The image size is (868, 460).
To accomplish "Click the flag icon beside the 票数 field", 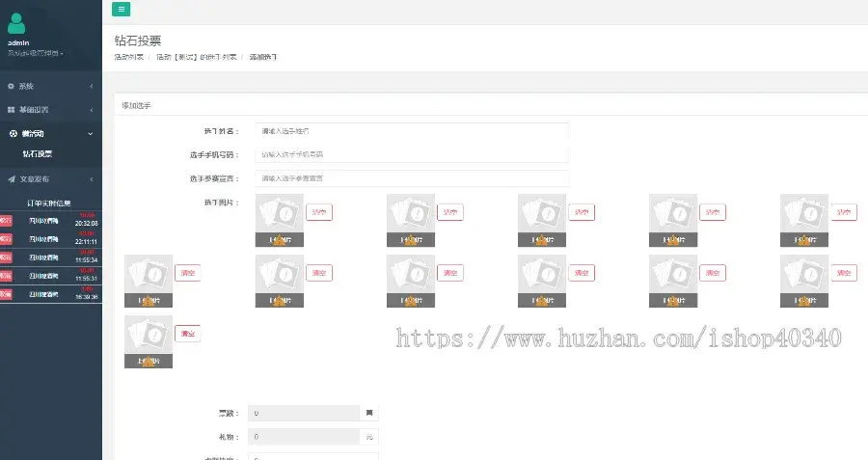I will pos(369,413).
